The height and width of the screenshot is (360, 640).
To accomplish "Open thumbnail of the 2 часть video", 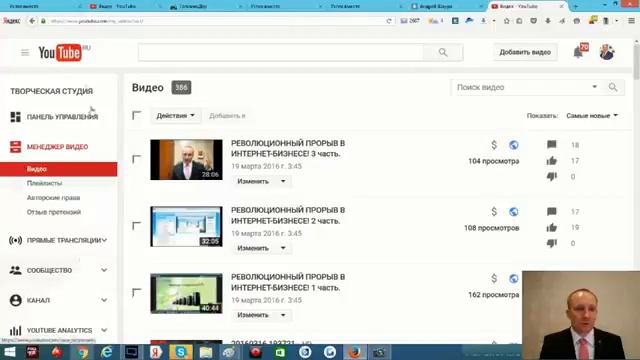I will pyautogui.click(x=187, y=227).
